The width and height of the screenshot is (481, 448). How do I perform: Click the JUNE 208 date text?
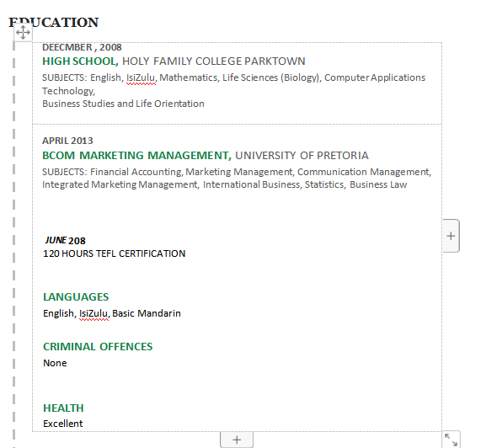click(66, 240)
